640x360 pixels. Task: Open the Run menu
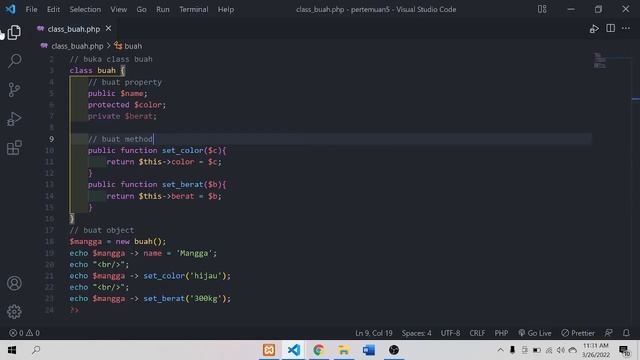[x=162, y=9]
